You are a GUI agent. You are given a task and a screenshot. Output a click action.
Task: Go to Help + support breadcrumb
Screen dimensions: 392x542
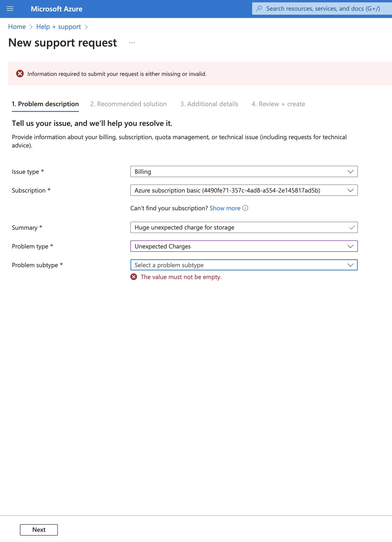(59, 27)
